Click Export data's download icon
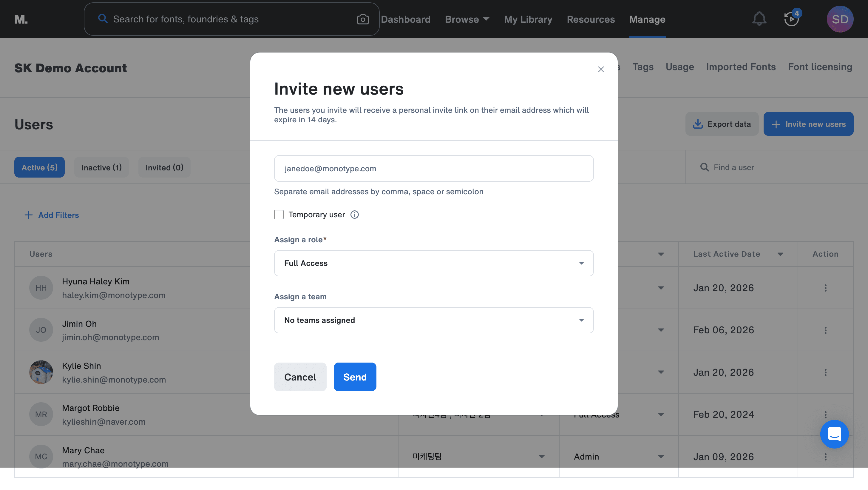868x490 pixels. (698, 124)
